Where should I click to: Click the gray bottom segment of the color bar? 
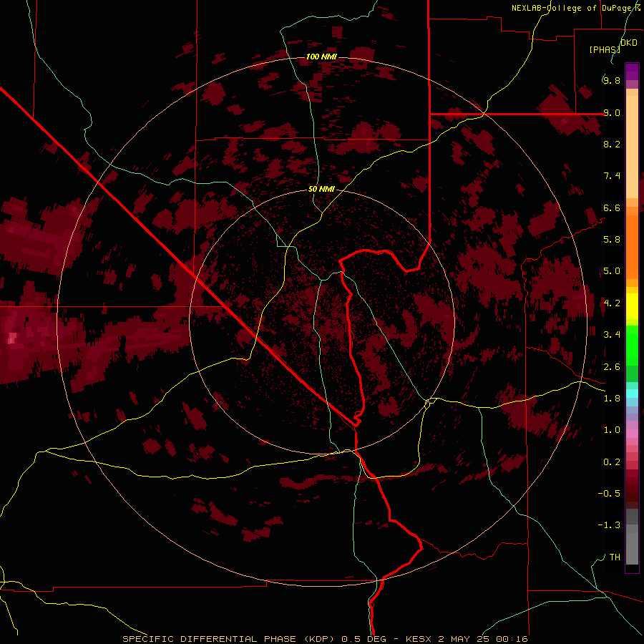[x=632, y=537]
